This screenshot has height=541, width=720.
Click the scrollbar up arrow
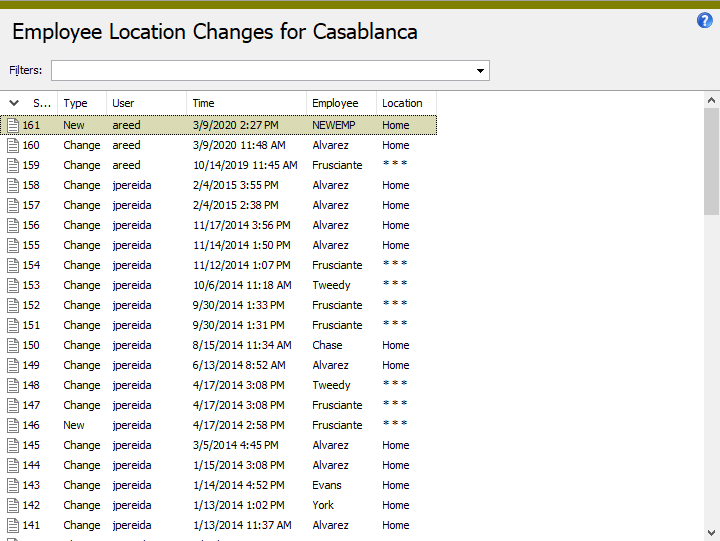pos(712,100)
